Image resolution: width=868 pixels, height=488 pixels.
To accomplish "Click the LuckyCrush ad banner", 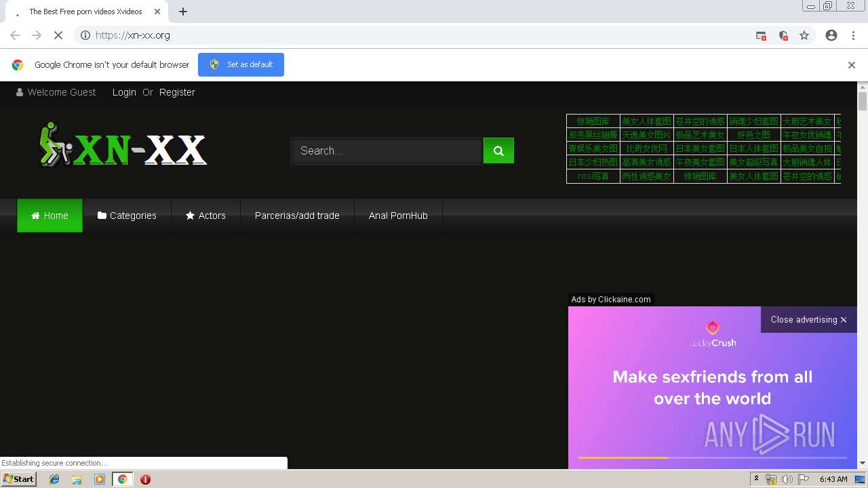I will 713,388.
